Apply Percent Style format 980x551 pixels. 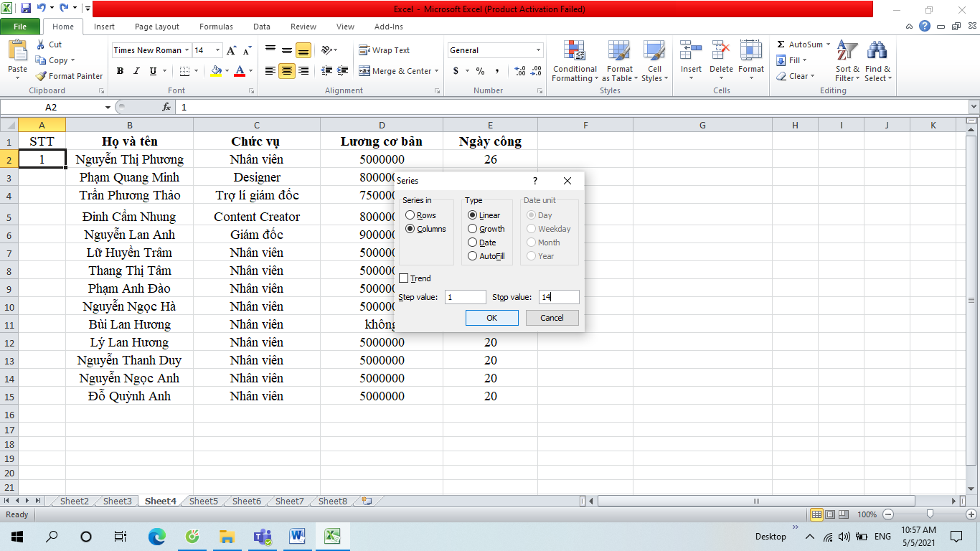point(480,71)
